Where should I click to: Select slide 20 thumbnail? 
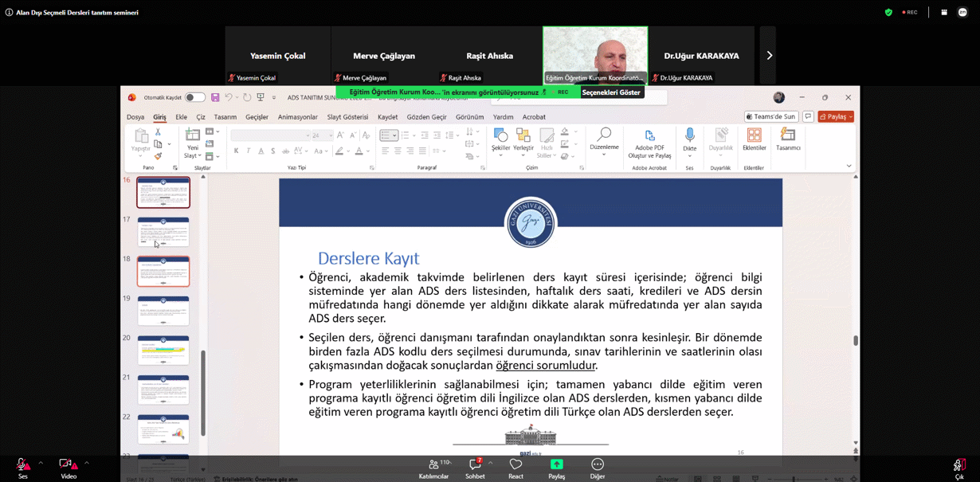click(x=163, y=350)
